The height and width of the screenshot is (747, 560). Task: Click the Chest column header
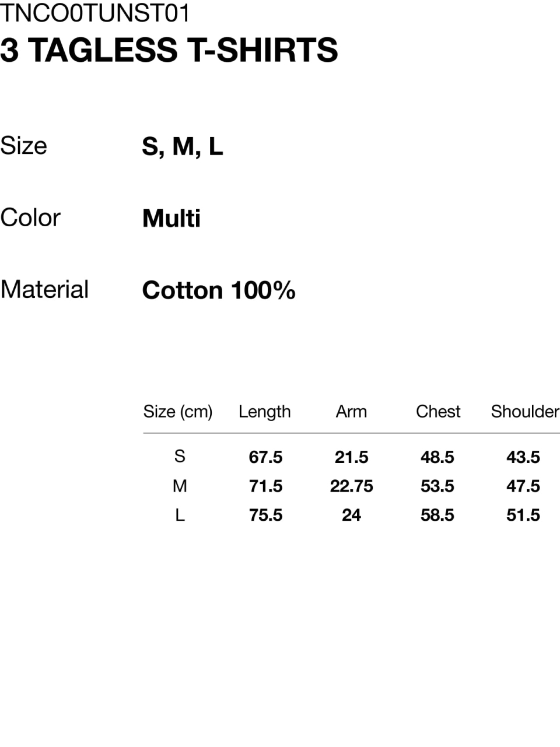438,412
